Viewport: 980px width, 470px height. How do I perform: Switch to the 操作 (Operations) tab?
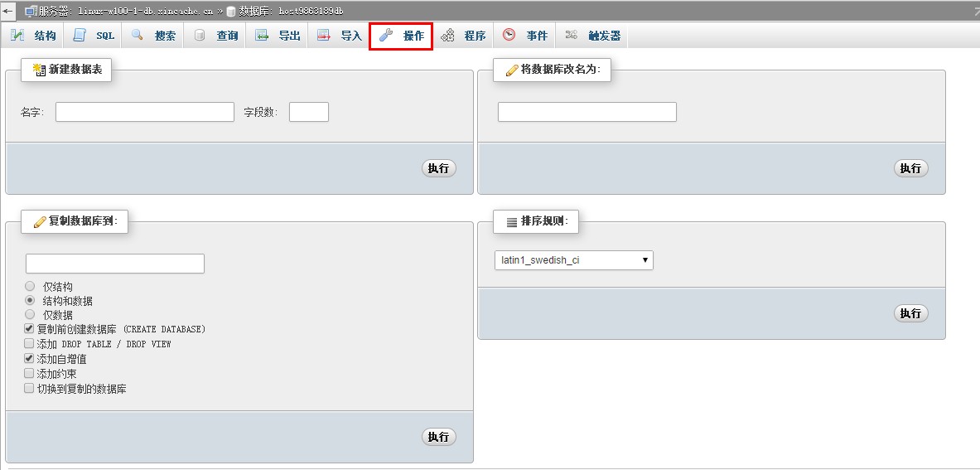coord(402,36)
